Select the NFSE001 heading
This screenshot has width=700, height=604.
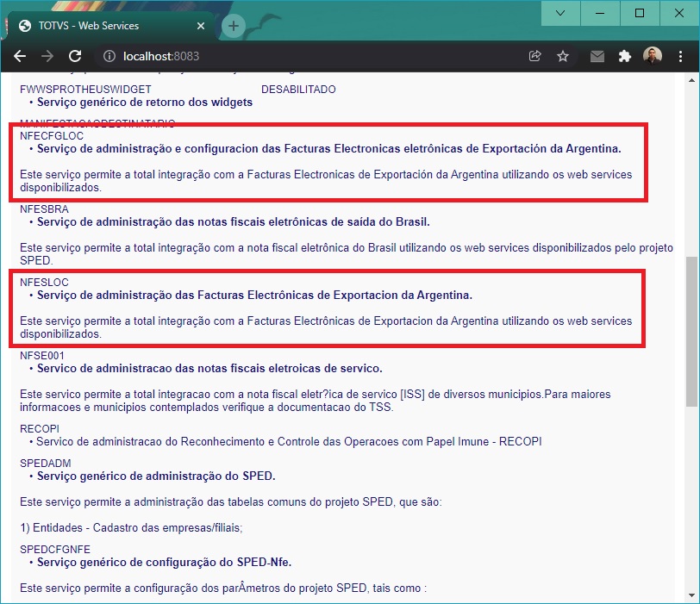[42, 356]
